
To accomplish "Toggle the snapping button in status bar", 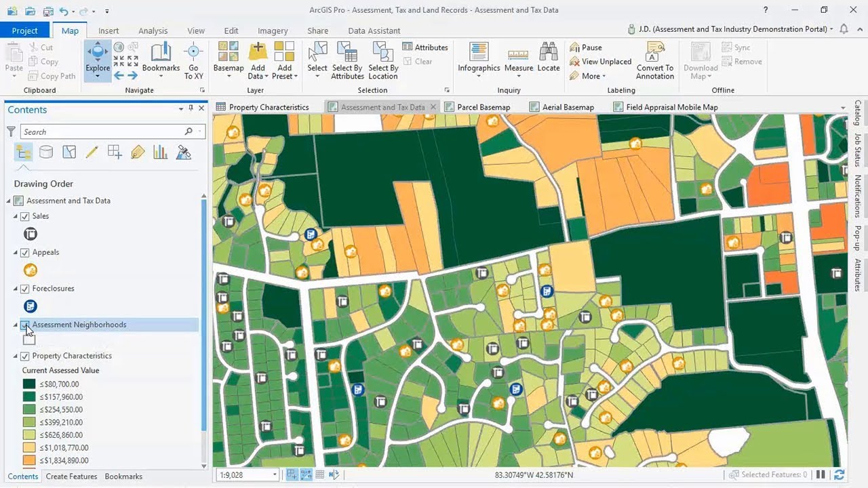I will click(x=292, y=475).
